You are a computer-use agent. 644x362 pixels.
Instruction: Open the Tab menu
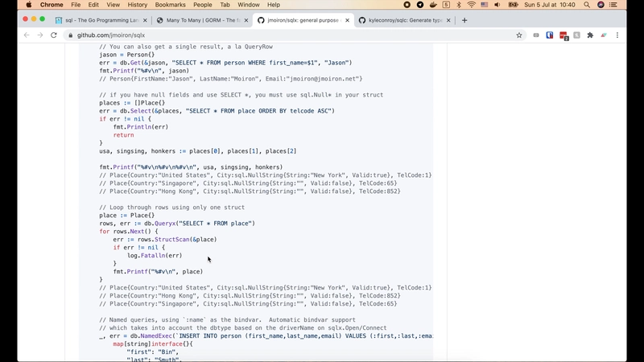(x=225, y=5)
